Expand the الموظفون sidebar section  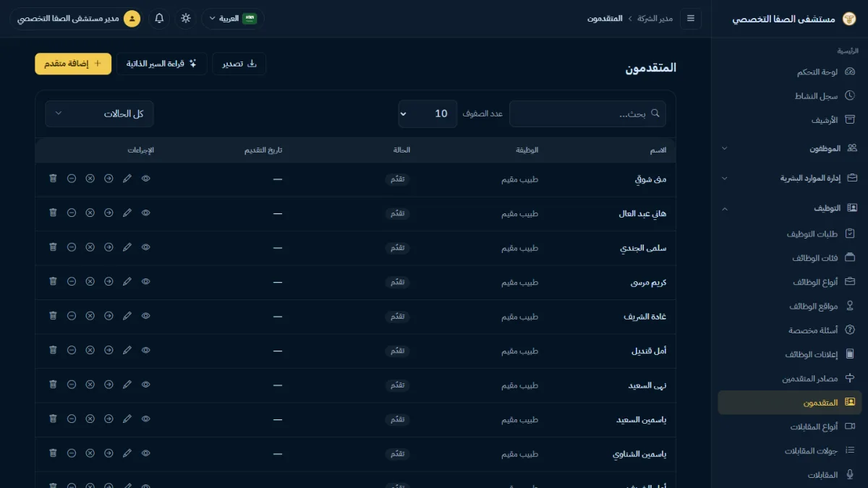click(x=790, y=148)
